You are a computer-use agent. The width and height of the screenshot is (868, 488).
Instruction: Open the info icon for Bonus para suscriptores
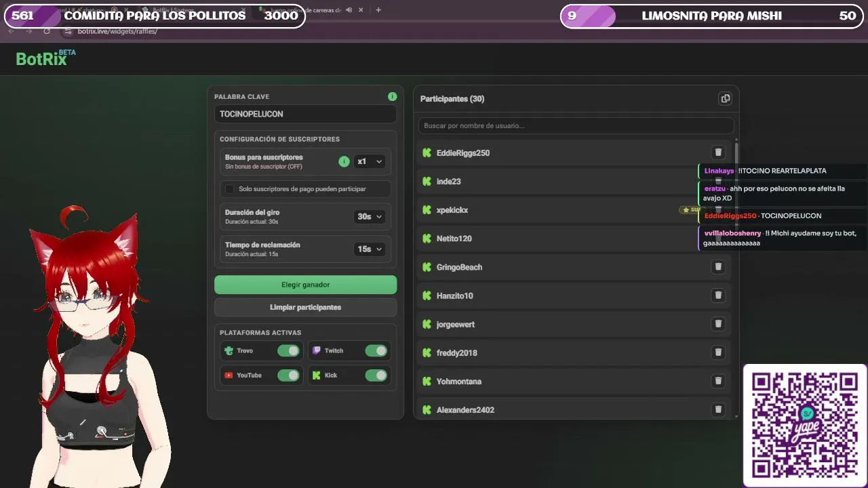tap(344, 161)
